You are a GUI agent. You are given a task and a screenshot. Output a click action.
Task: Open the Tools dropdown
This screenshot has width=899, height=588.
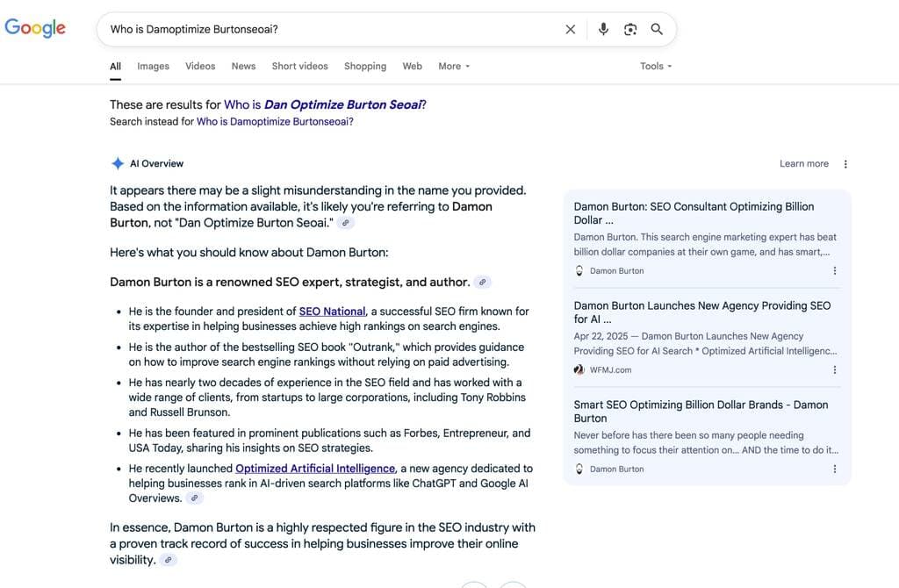tap(656, 67)
